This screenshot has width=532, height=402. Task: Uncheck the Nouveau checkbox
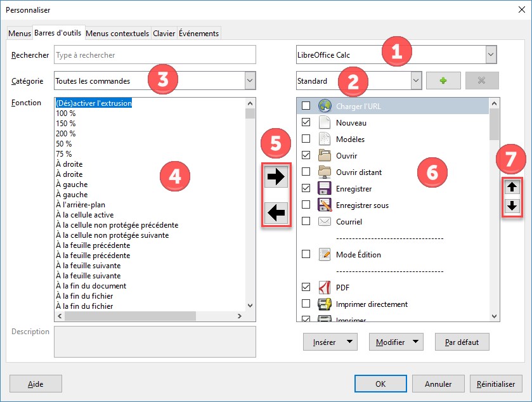[x=306, y=122]
